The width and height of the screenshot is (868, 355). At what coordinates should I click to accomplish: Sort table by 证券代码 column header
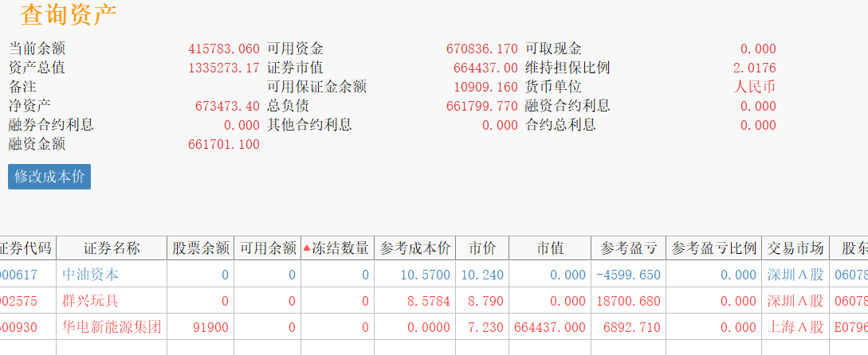point(26,248)
